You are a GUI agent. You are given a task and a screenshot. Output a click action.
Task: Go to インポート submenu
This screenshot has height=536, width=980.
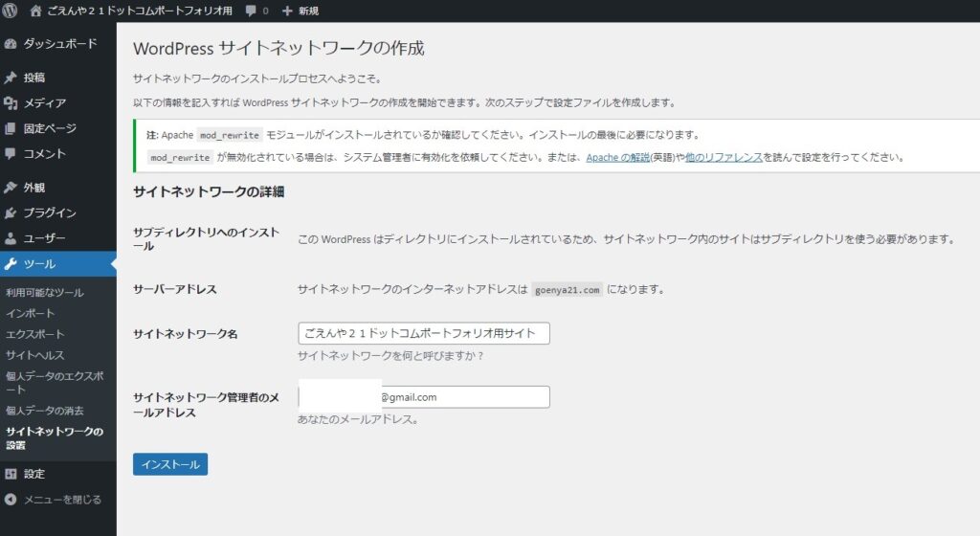(x=30, y=313)
